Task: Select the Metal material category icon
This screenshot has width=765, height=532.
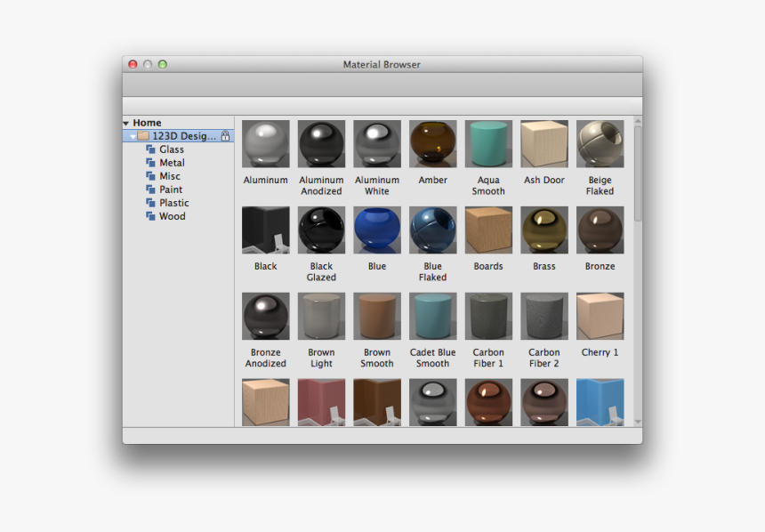Action: point(149,163)
